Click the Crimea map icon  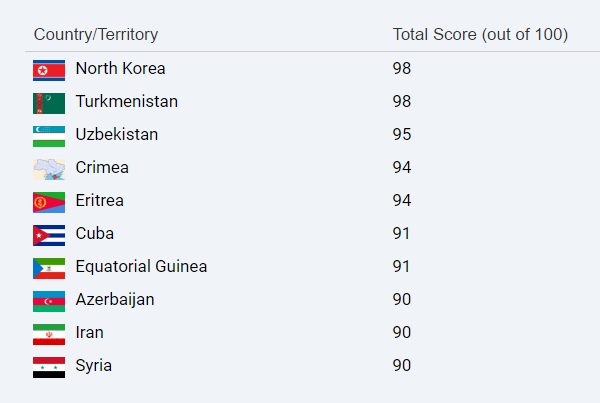click(x=49, y=169)
